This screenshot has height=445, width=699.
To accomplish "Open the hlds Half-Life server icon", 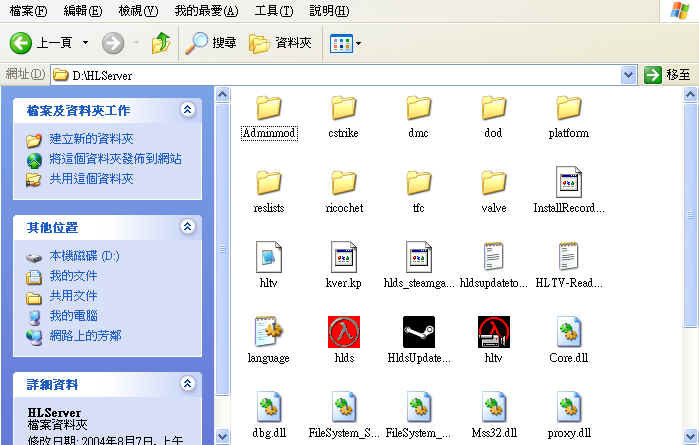I will pos(343,331).
